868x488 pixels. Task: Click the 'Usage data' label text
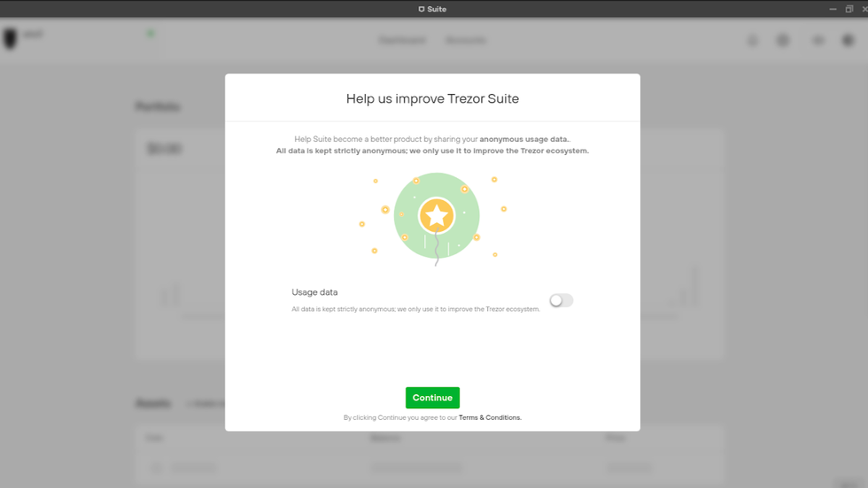point(314,292)
